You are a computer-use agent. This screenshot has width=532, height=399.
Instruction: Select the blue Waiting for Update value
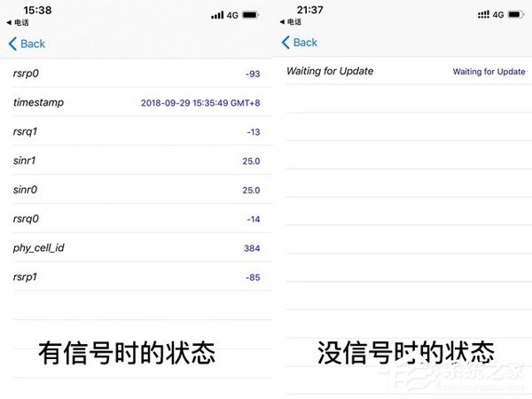pyautogui.click(x=489, y=72)
